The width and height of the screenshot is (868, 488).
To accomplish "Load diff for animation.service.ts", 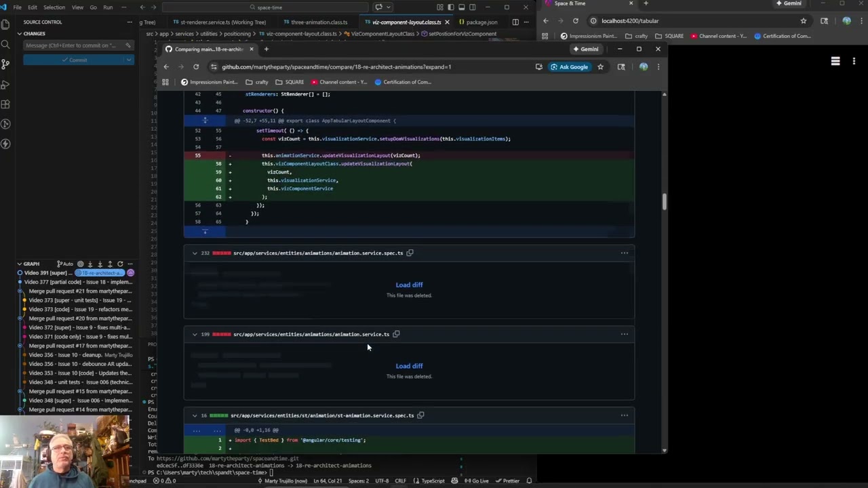I will [x=409, y=366].
